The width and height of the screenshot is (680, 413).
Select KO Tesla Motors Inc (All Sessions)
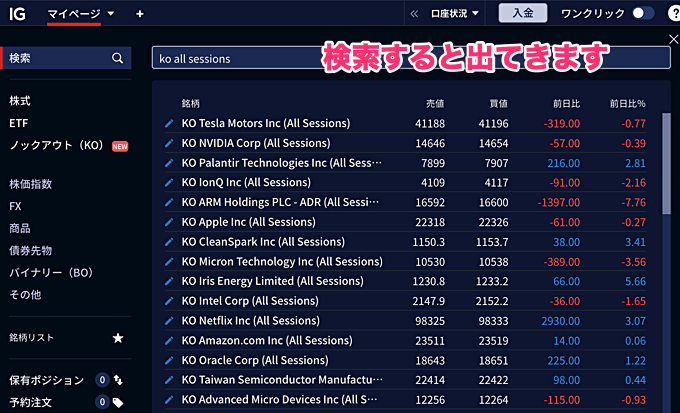[x=266, y=123]
